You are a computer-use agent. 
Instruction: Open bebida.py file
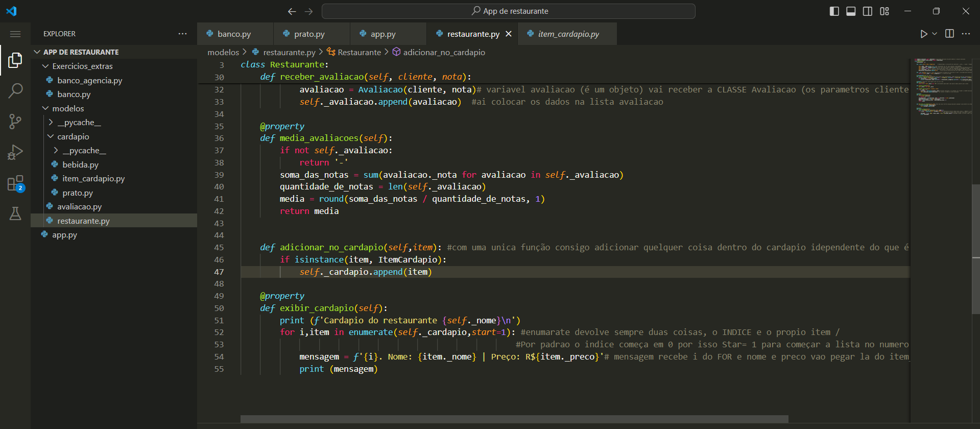pyautogui.click(x=113, y=164)
